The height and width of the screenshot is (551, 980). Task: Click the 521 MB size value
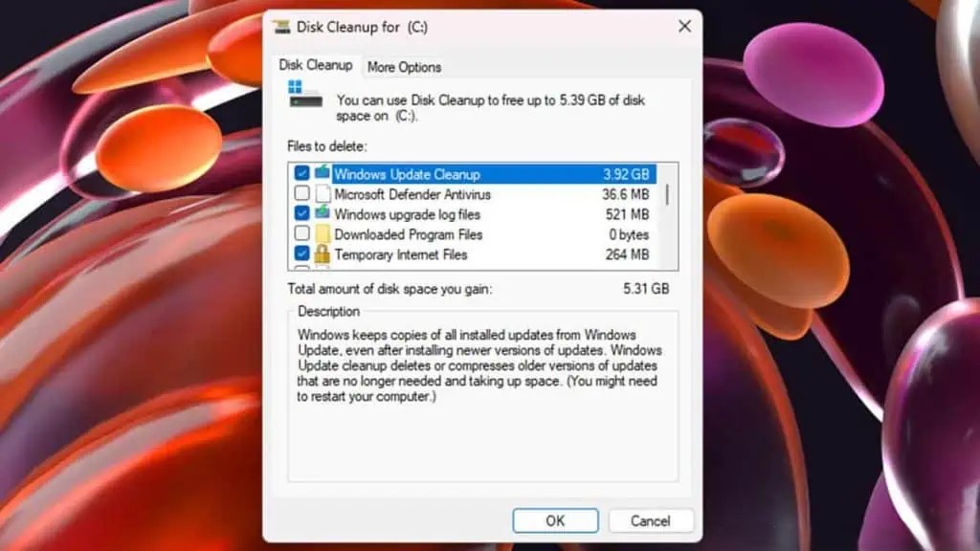point(628,214)
